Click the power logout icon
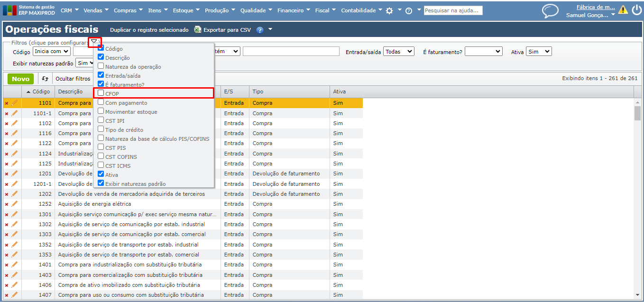The image size is (644, 302). click(x=636, y=10)
